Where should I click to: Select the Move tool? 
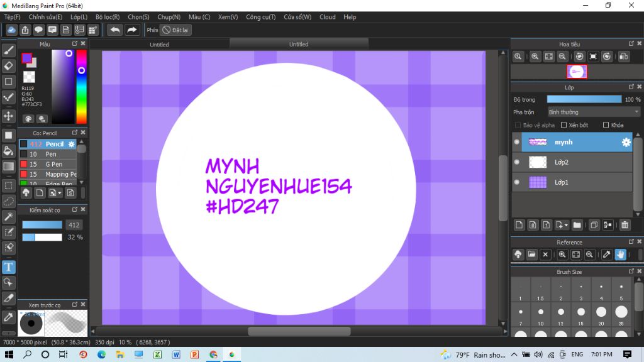[9, 116]
